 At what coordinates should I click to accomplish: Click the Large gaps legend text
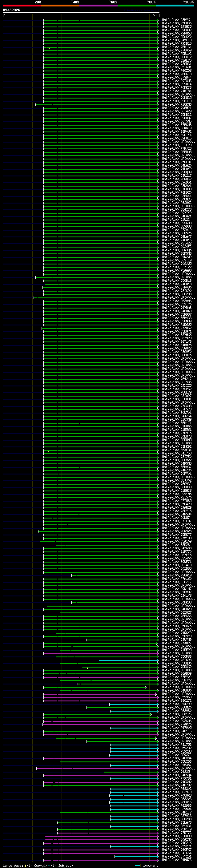coord(38,865)
